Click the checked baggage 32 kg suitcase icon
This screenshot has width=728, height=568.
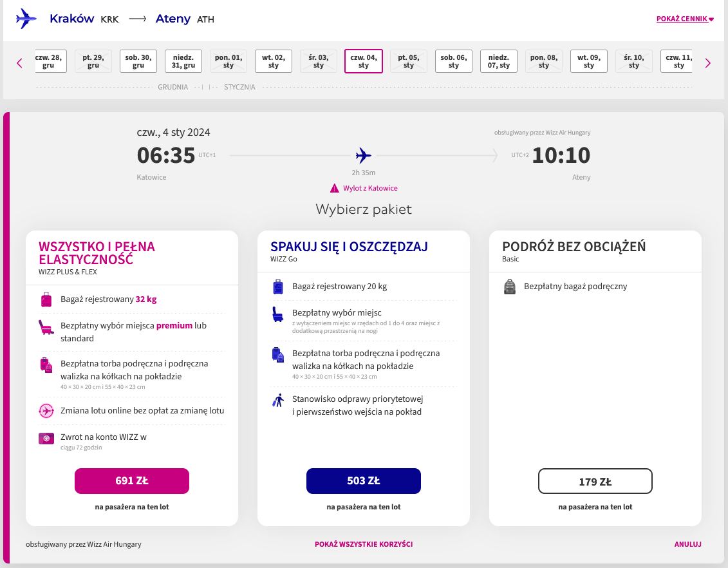(x=46, y=299)
